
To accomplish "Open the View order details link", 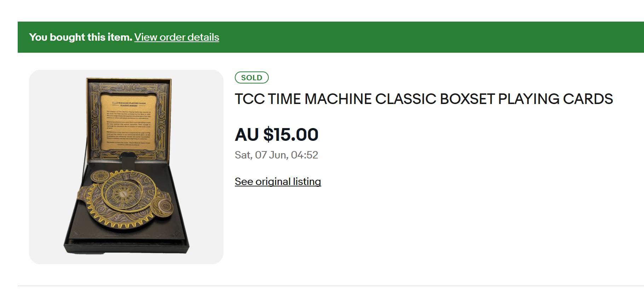I will tap(176, 37).
